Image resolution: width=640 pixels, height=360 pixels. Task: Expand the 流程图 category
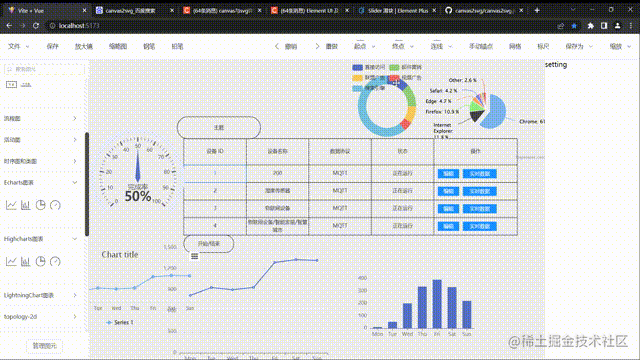[40, 118]
